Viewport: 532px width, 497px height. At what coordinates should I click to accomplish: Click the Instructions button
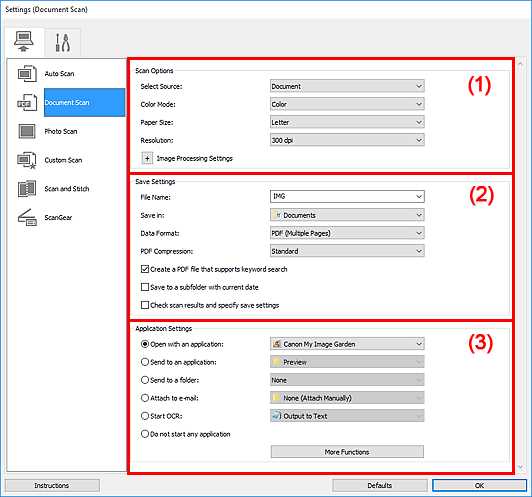click(x=52, y=485)
